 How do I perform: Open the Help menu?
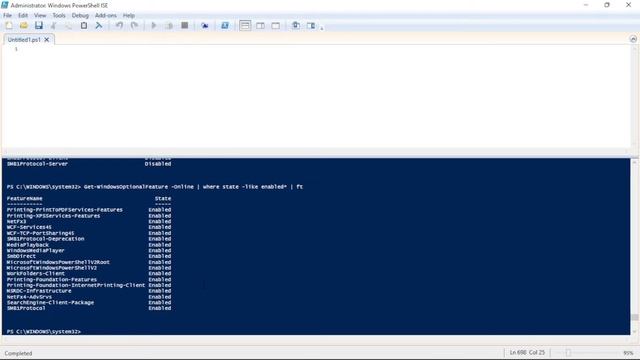(x=129, y=15)
